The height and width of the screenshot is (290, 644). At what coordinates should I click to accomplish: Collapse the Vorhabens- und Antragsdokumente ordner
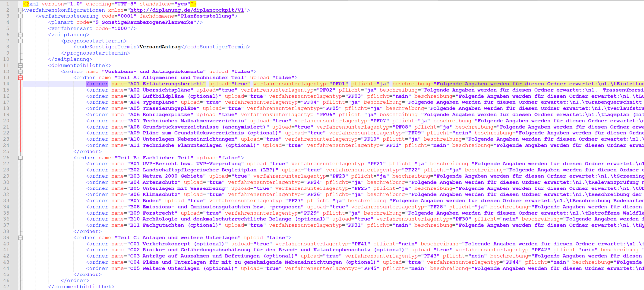coord(20,72)
